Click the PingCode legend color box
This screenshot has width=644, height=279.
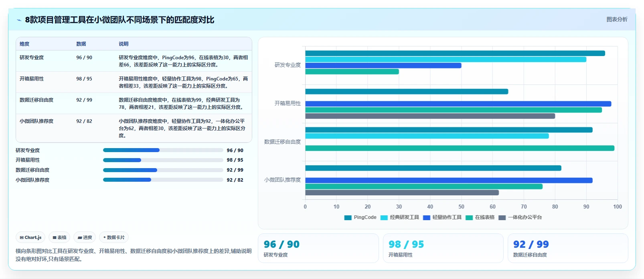(x=348, y=217)
